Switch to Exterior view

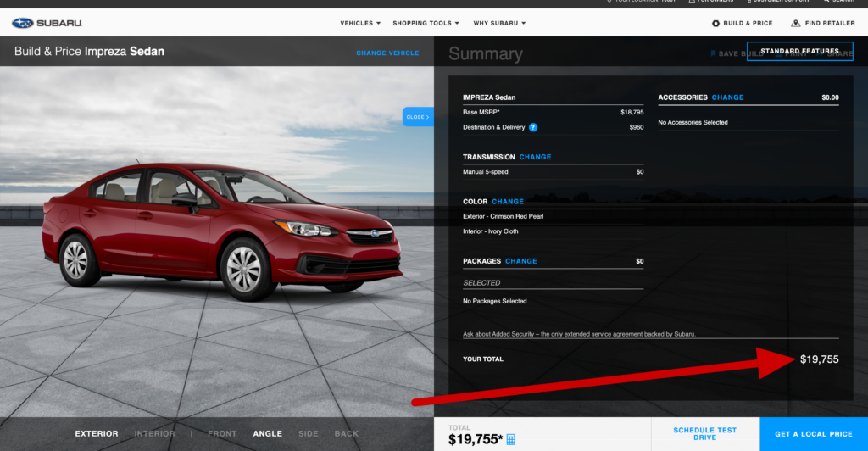coord(97,434)
